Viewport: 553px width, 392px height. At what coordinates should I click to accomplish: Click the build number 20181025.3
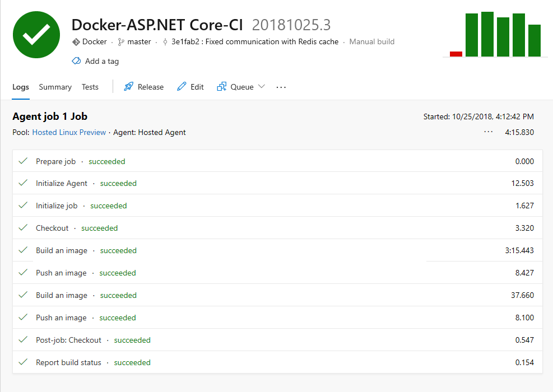(x=291, y=25)
